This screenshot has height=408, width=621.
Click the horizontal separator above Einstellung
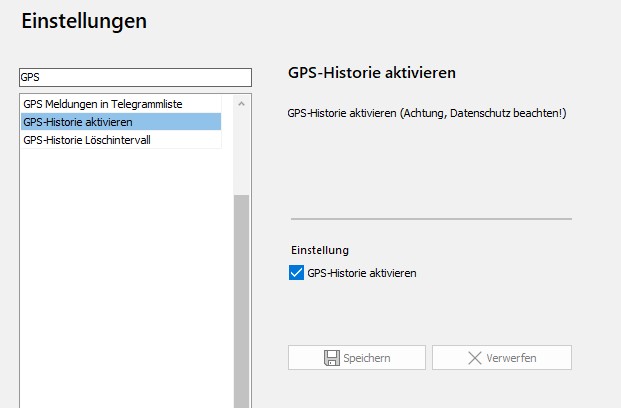tap(430, 218)
